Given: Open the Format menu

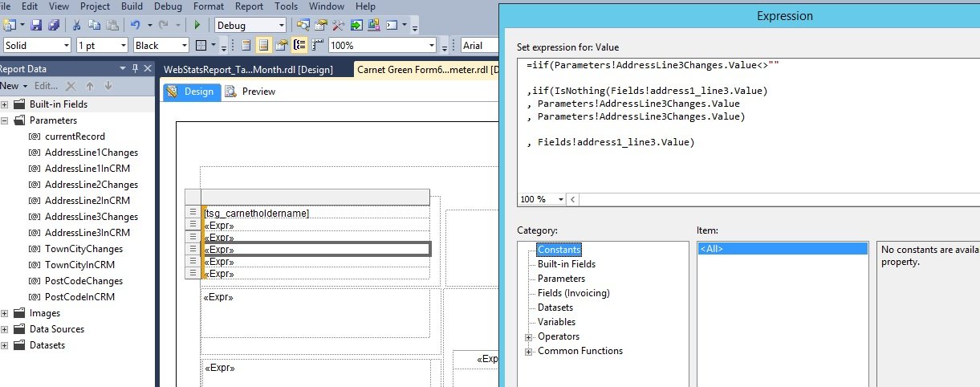Looking at the screenshot, I should (x=209, y=6).
